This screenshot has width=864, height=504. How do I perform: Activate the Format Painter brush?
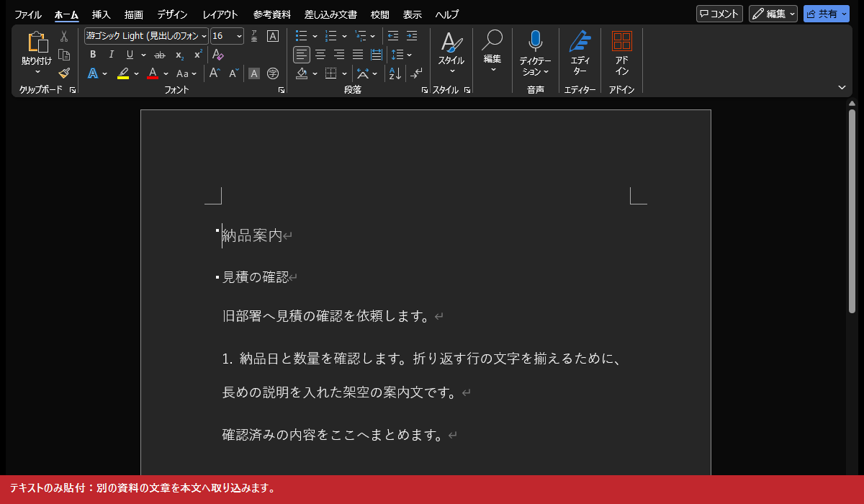(x=64, y=73)
